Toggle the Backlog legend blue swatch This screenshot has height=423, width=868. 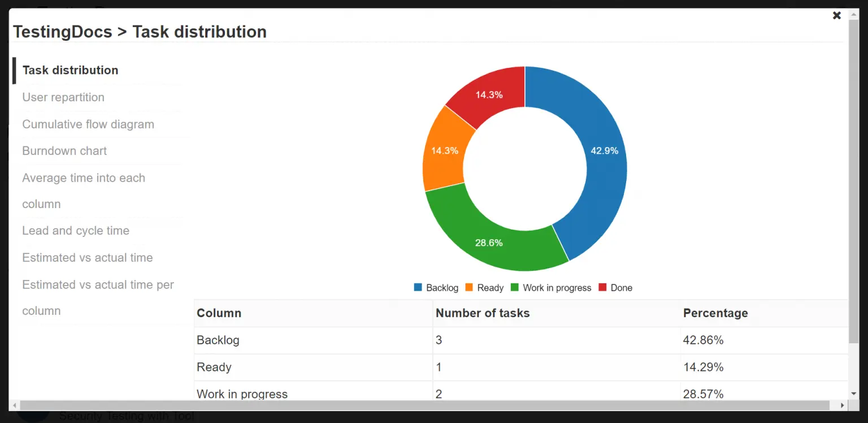click(418, 287)
